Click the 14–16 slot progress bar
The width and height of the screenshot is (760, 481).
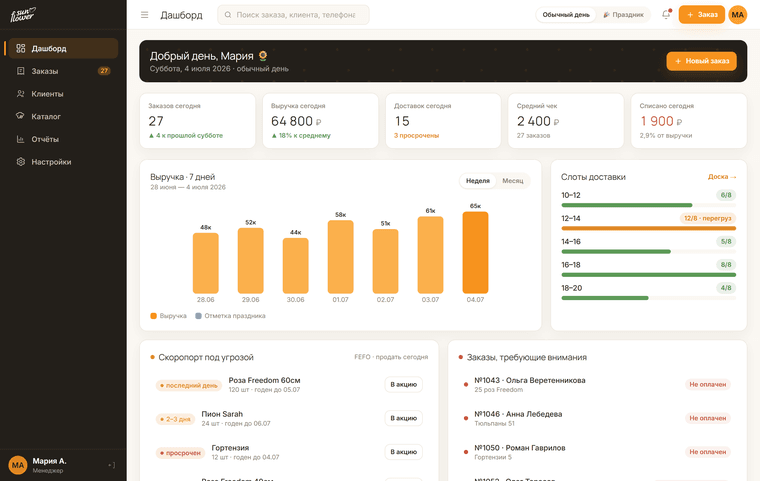649,252
